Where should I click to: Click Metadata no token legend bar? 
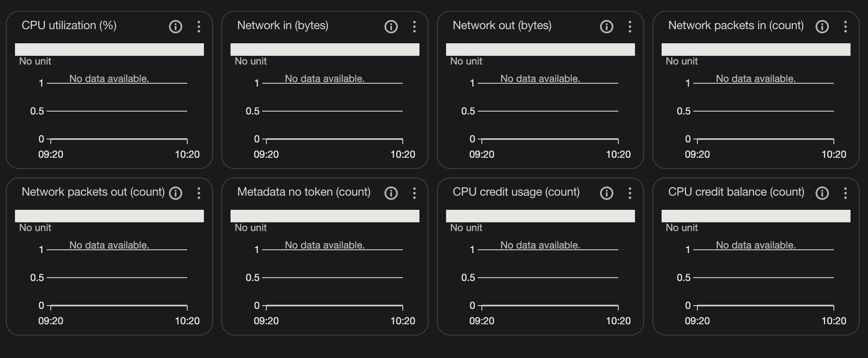[x=325, y=216]
